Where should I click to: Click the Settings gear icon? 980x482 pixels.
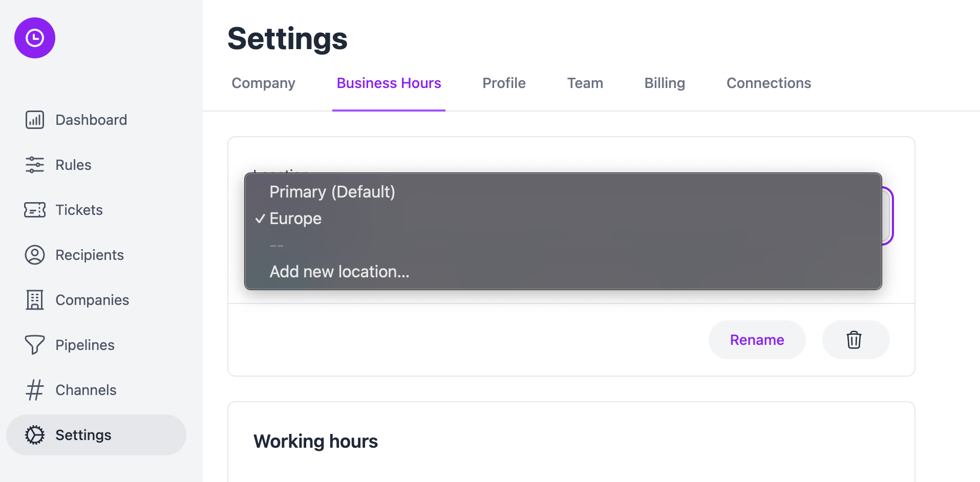[x=35, y=435]
